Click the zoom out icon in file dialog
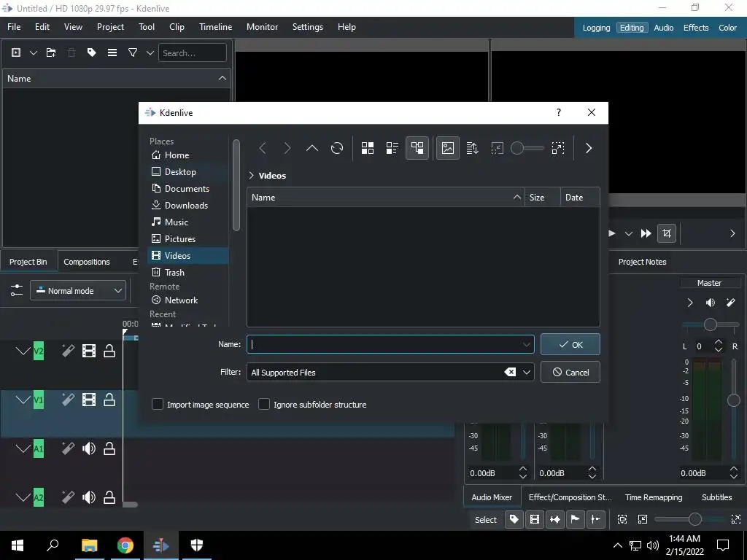This screenshot has height=560, width=747. tap(497, 148)
